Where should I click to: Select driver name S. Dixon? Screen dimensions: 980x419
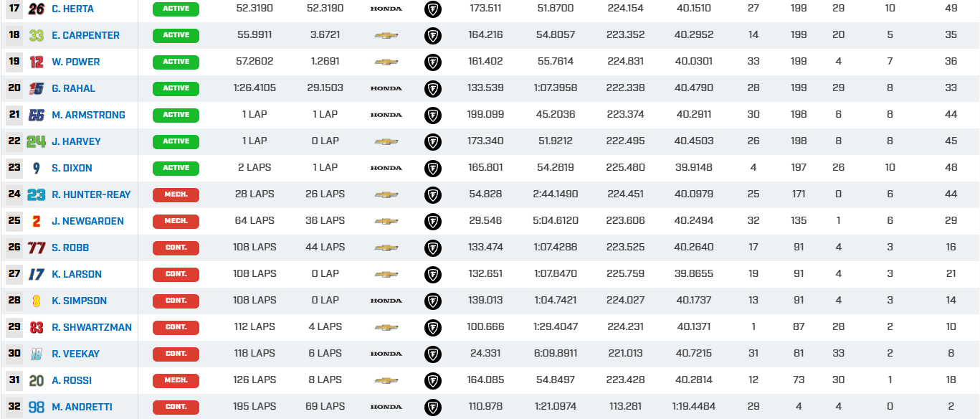[x=72, y=168]
